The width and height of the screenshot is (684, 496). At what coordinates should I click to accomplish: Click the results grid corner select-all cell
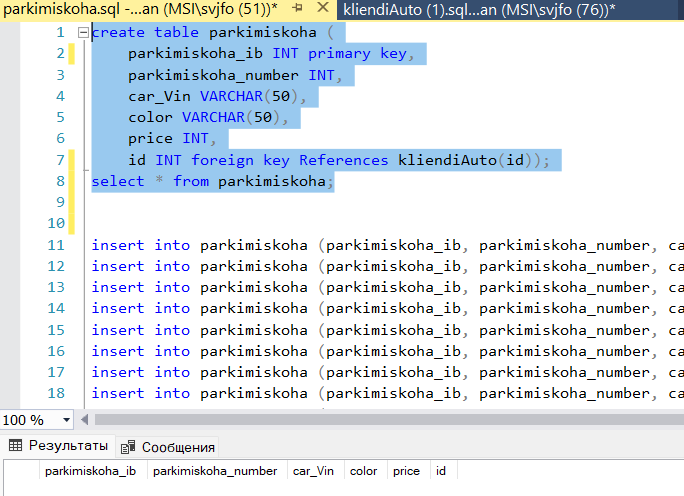click(x=21, y=471)
